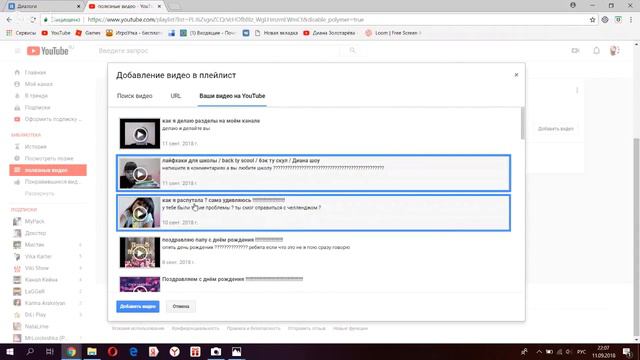Viewport: 640px width, 360px height.
Task: Open the Диана Золотарёва bookmark
Action: pyautogui.click(x=329, y=33)
